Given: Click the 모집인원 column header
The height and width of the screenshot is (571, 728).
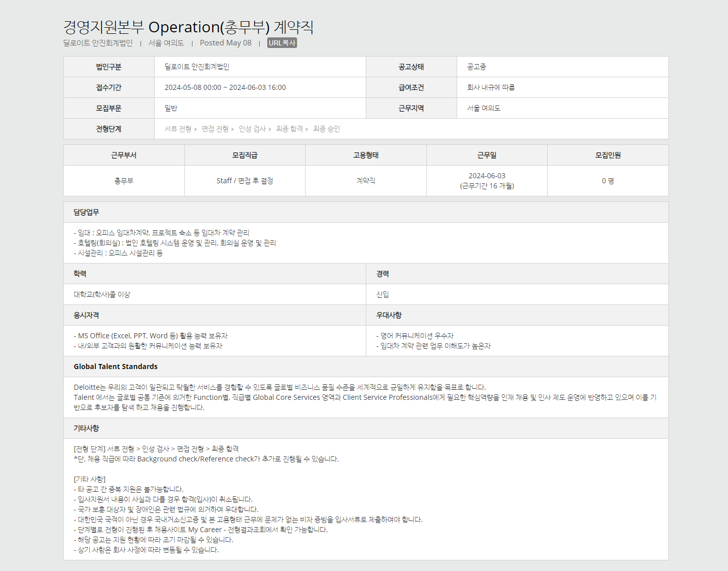Looking at the screenshot, I should [x=608, y=155].
